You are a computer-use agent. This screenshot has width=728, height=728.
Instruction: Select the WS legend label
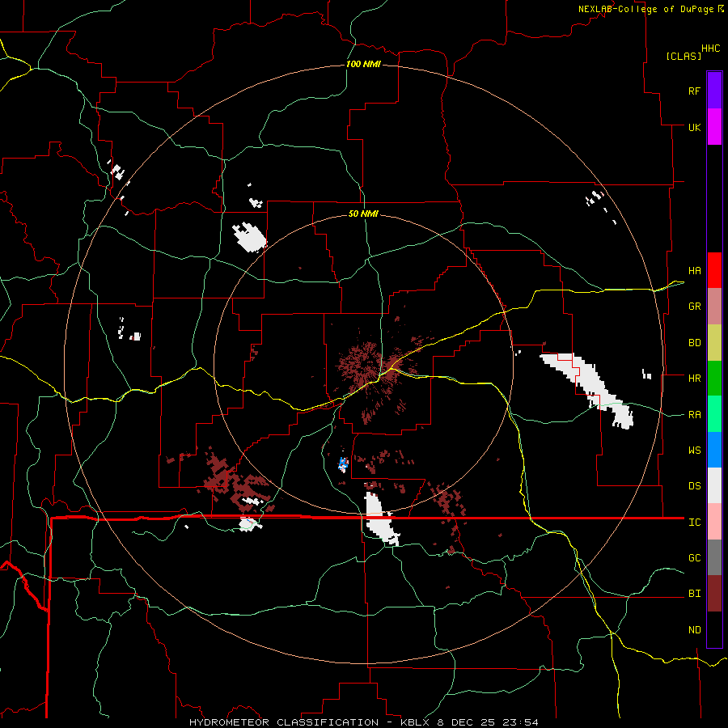click(x=694, y=450)
